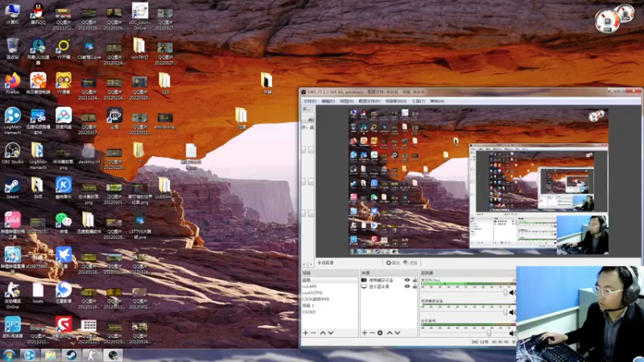Open the 帮助(H) menu in OBS

point(436,101)
